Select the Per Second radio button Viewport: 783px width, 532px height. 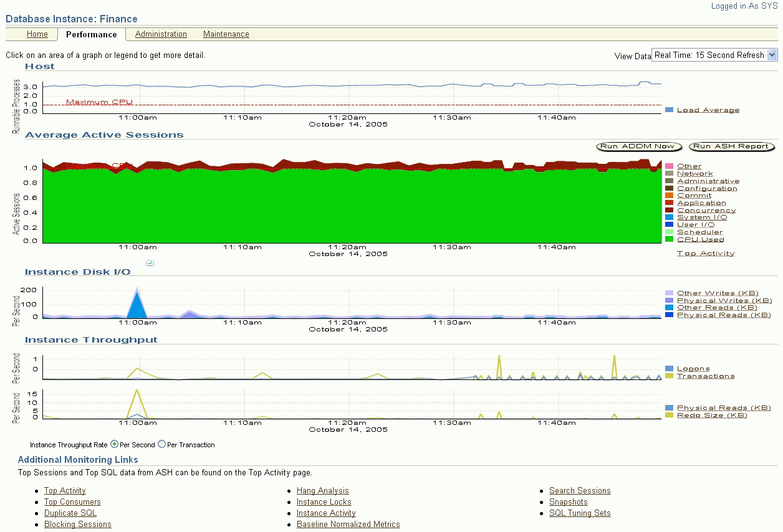(115, 444)
